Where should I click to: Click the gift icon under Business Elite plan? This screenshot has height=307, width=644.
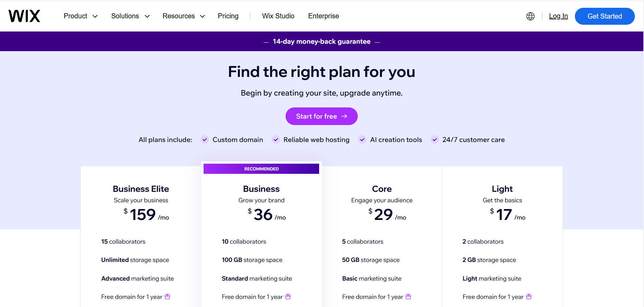click(167, 296)
